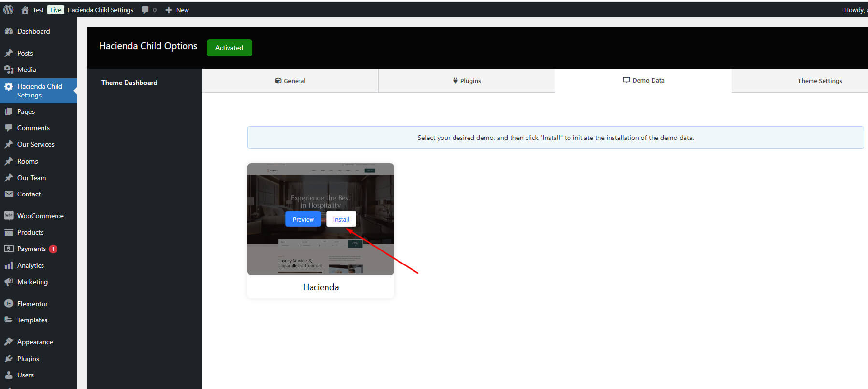
Task: Click the comments bubble icon in admin bar
Action: tap(145, 10)
